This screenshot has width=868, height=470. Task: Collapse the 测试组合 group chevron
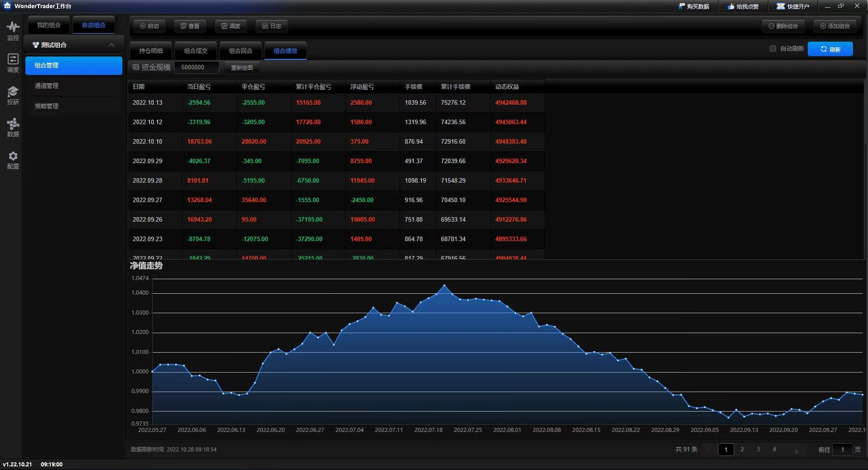pos(112,44)
